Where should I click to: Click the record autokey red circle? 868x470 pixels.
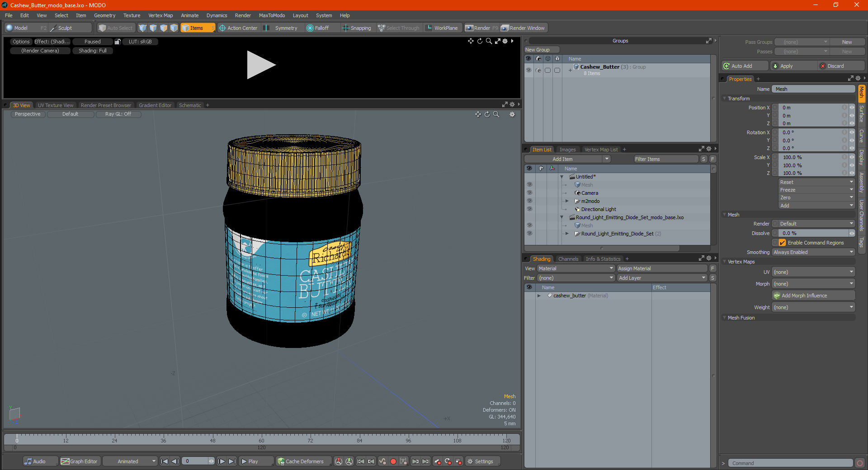click(393, 461)
